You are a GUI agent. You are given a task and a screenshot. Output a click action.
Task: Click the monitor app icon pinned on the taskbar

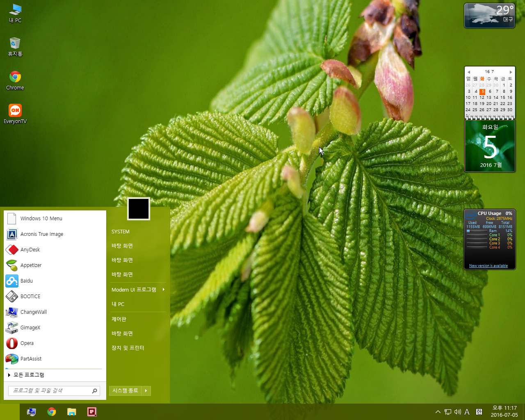[32, 412]
